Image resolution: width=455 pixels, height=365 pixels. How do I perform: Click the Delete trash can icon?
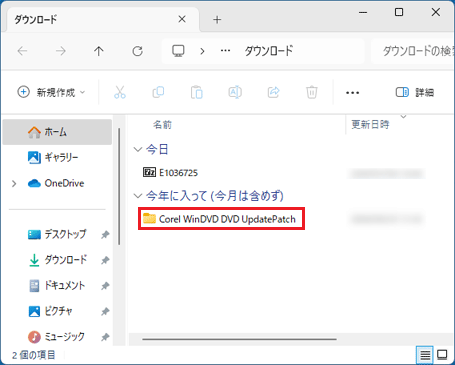pyautogui.click(x=312, y=92)
